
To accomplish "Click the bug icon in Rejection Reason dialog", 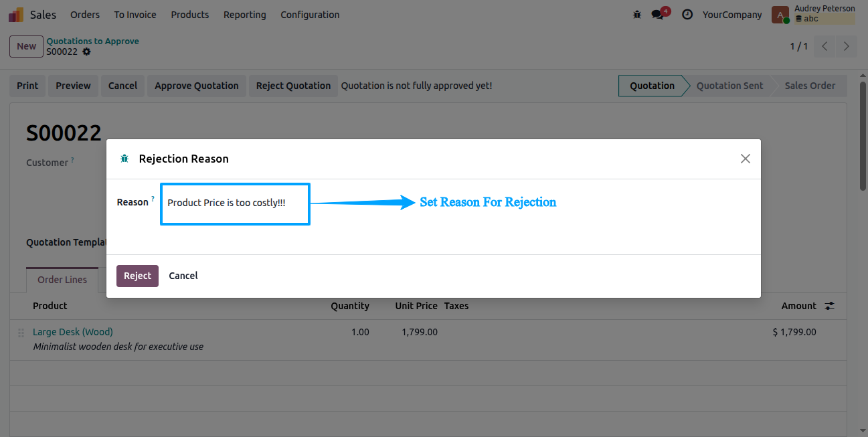I will [x=124, y=159].
